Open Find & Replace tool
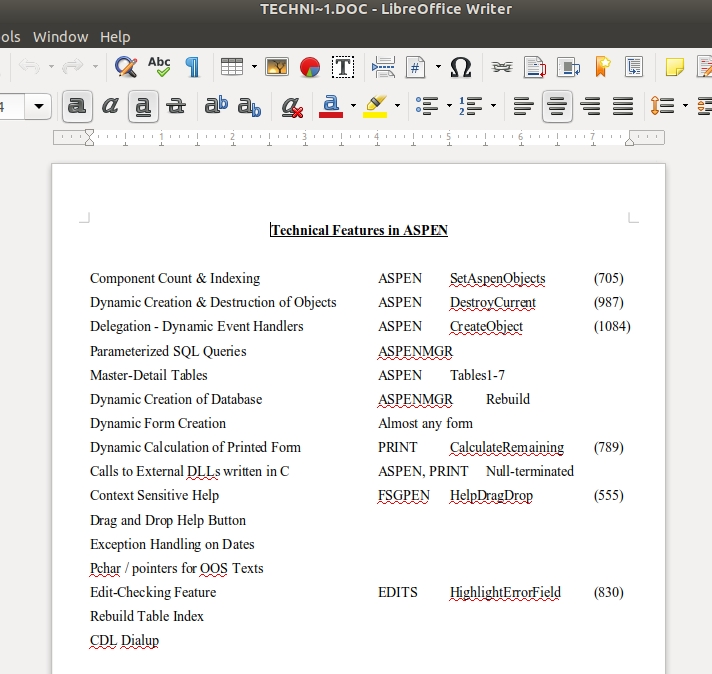 click(126, 67)
